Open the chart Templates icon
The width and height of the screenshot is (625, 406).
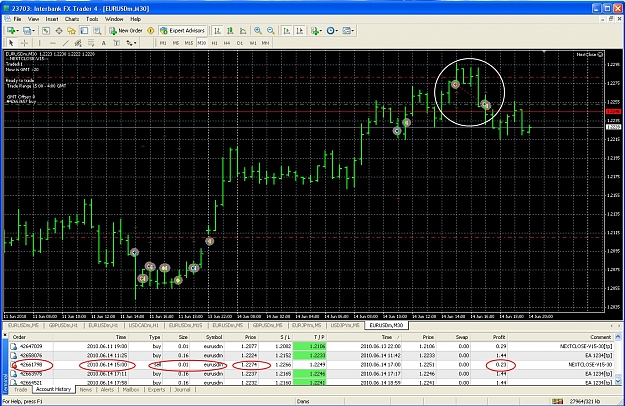[x=346, y=31]
